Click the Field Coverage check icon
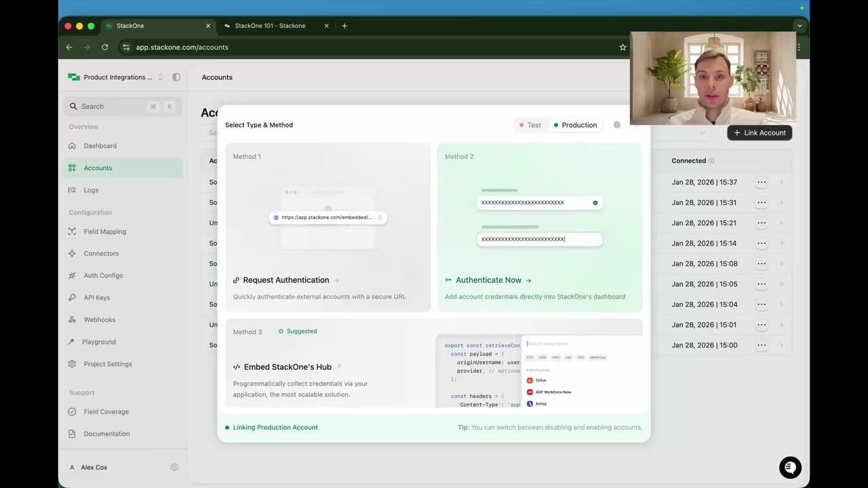 (x=72, y=412)
